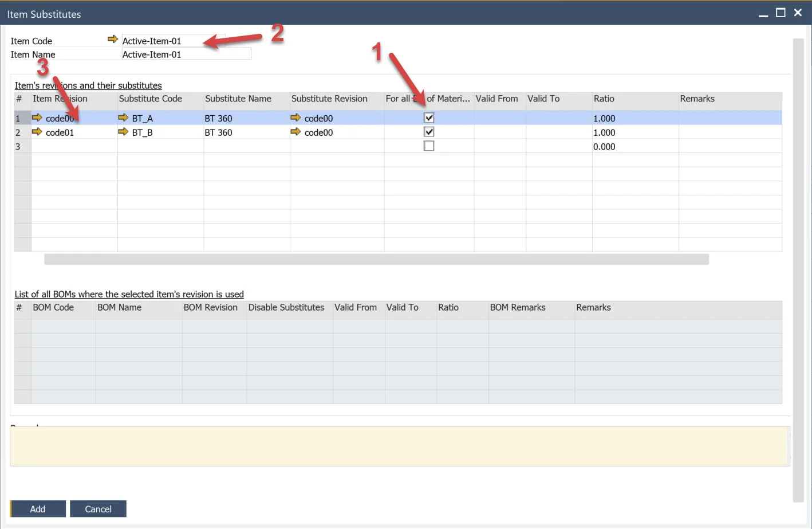
Task: Enable For all Bill of Materials in row 3
Action: [429, 146]
